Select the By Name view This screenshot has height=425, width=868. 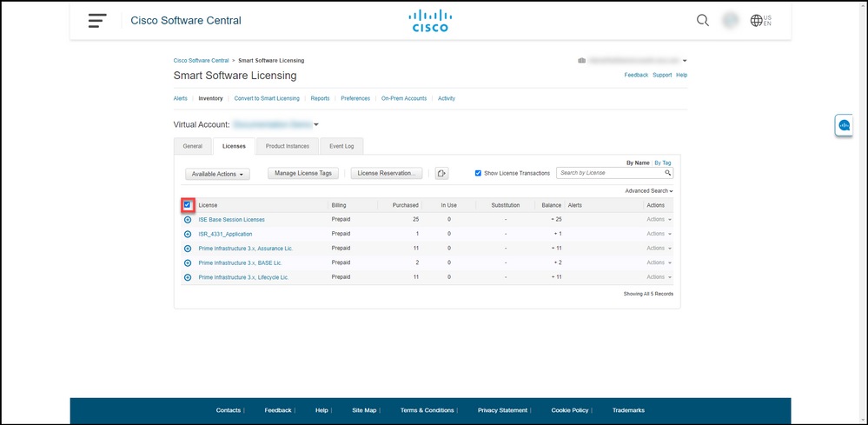pyautogui.click(x=638, y=163)
